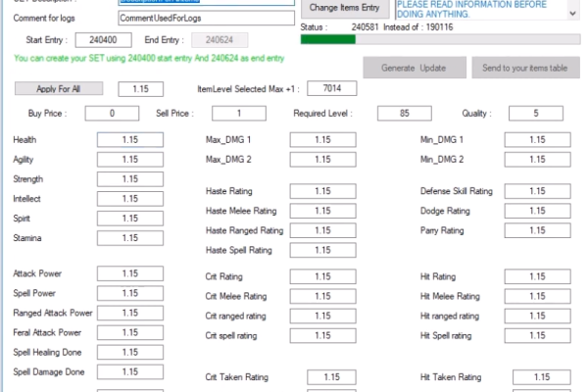Click the Required Level input box
The height and width of the screenshot is (392, 588).
pos(405,114)
